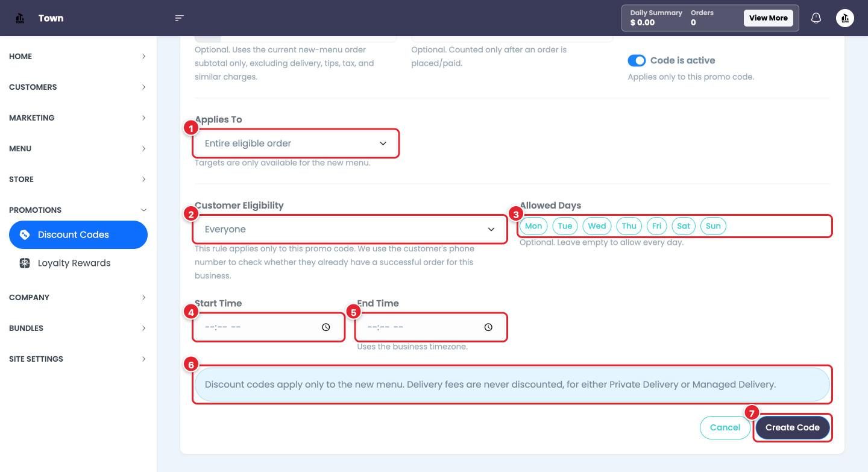Expand the SITE SETTINGS sidebar section
The height and width of the screenshot is (472, 868).
pos(77,359)
